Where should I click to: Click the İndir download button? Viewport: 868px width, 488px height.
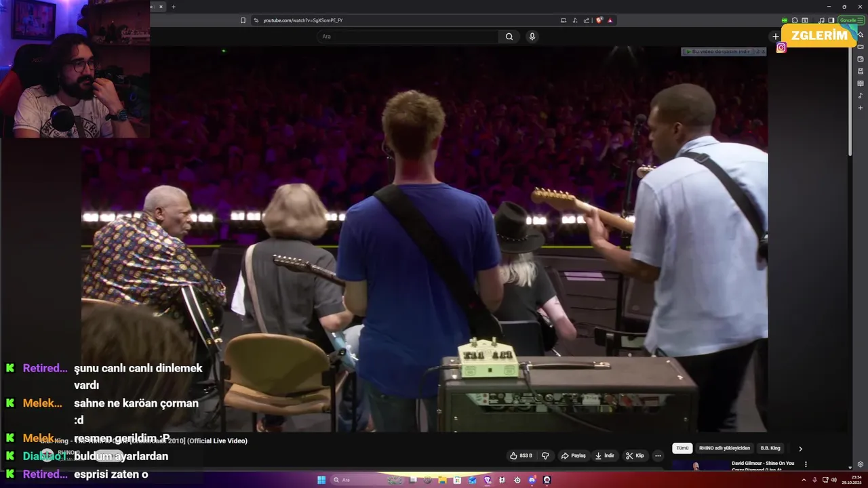tap(605, 455)
